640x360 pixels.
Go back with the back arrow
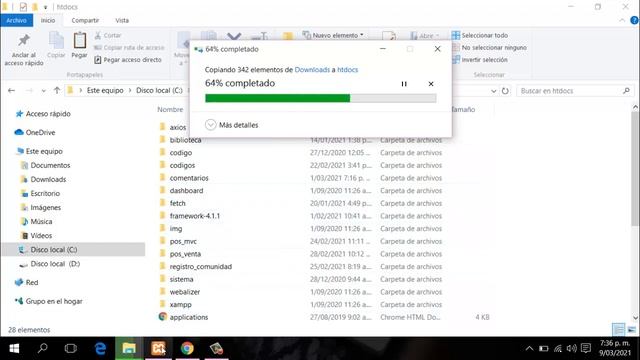11,91
